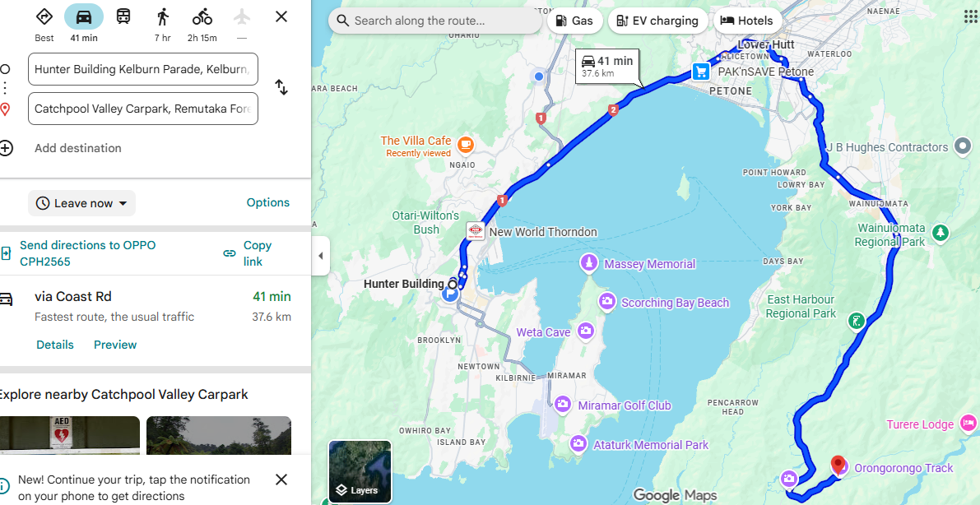Swap starting point and destination
Viewport: 980px width, 505px height.
(281, 87)
